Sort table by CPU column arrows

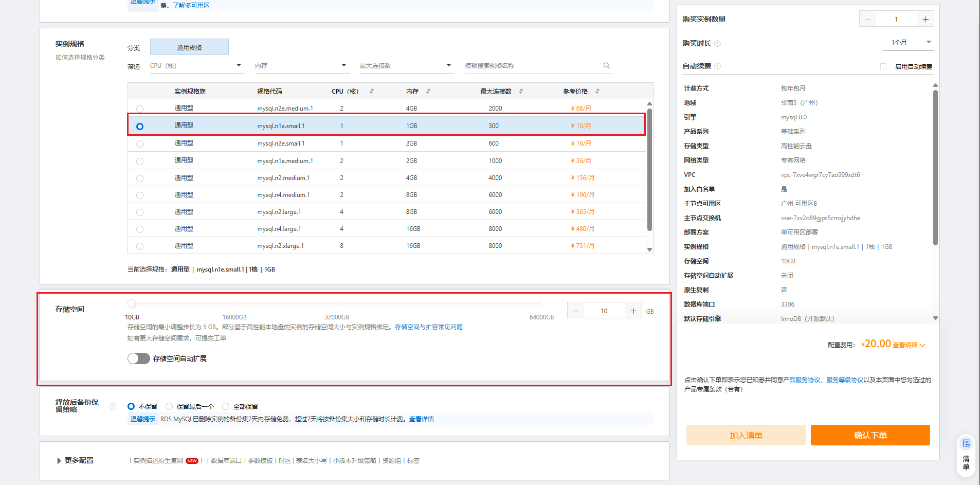coord(372,92)
